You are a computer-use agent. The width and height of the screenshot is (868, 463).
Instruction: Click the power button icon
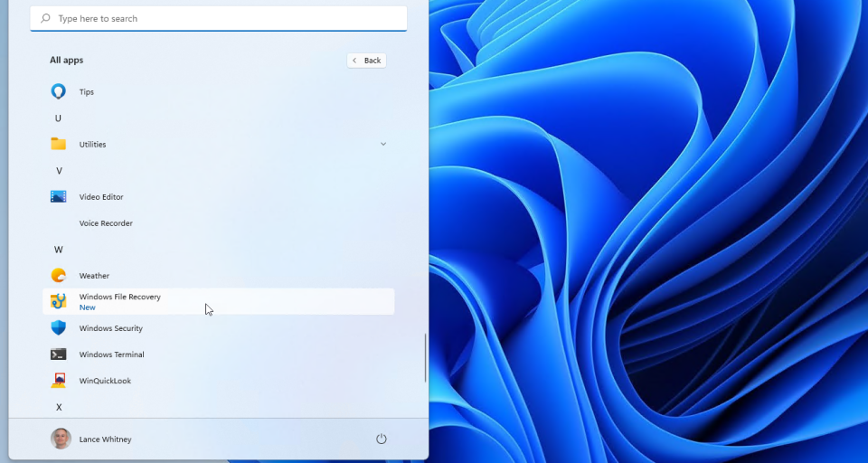[x=381, y=439]
